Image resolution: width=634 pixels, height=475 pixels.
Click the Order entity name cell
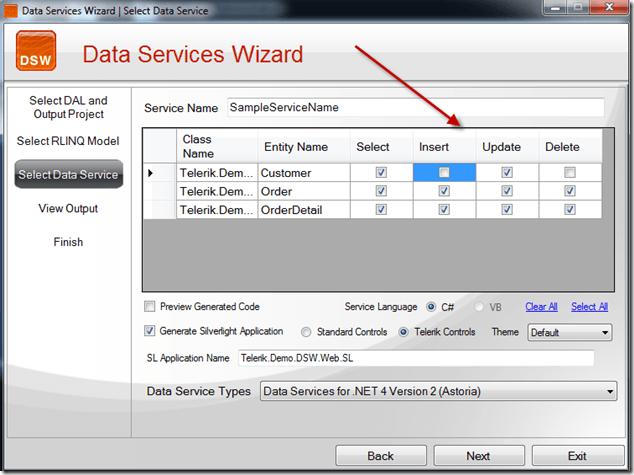(x=304, y=191)
